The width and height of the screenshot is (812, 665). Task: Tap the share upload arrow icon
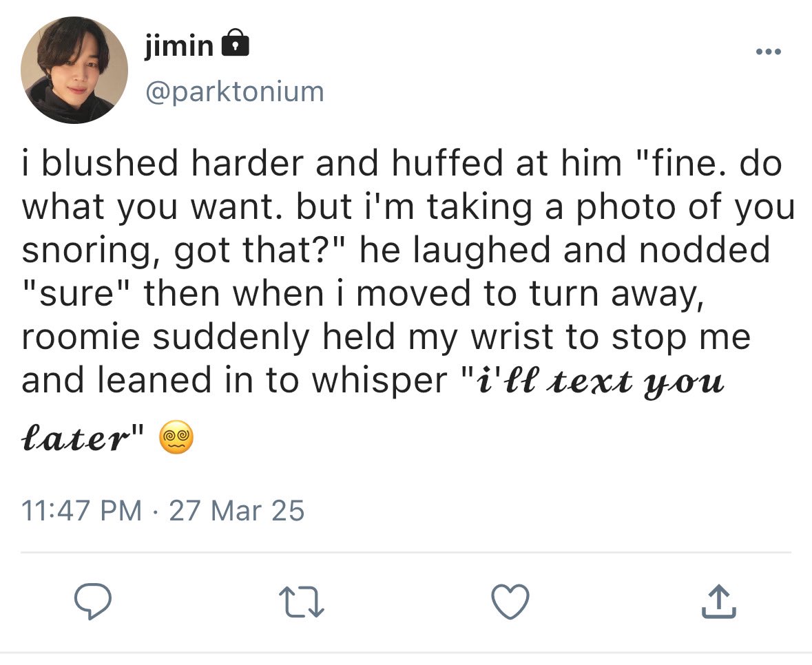(x=719, y=602)
